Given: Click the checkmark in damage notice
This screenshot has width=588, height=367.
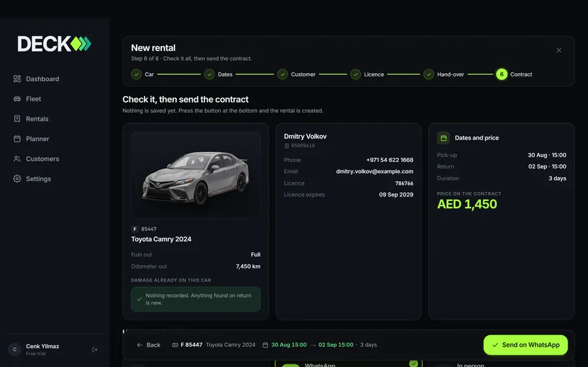Looking at the screenshot, I should pos(140,299).
